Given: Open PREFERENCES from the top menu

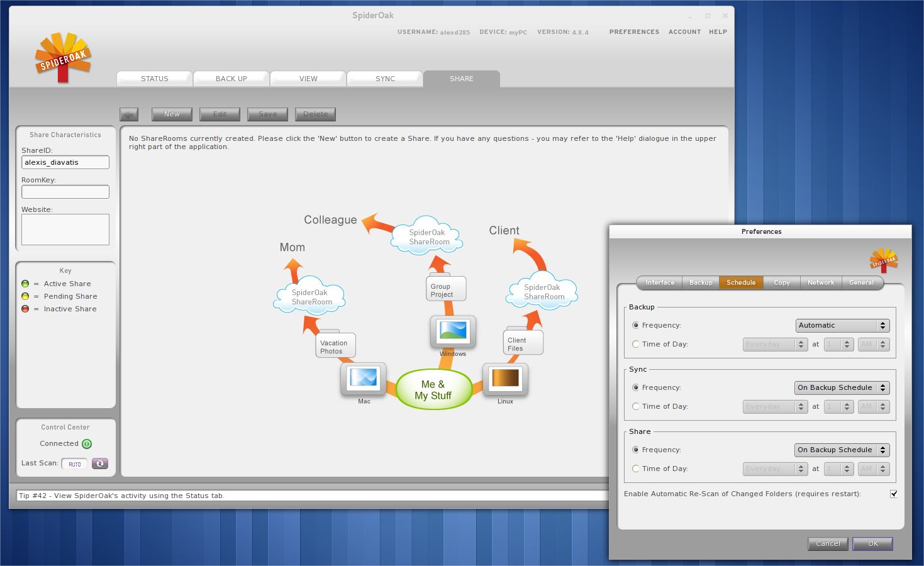Looking at the screenshot, I should pyautogui.click(x=634, y=31).
